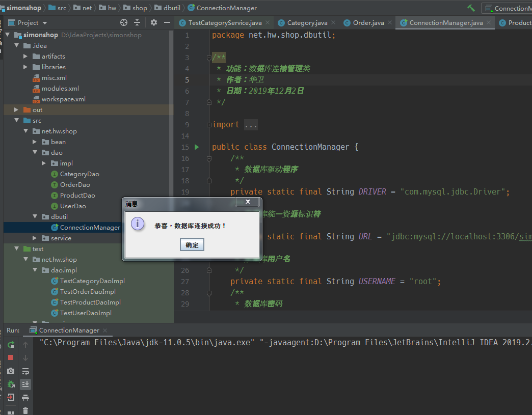The image size is (532, 415).
Task: Click simonshop in the breadcrumb bar
Action: [x=24, y=8]
